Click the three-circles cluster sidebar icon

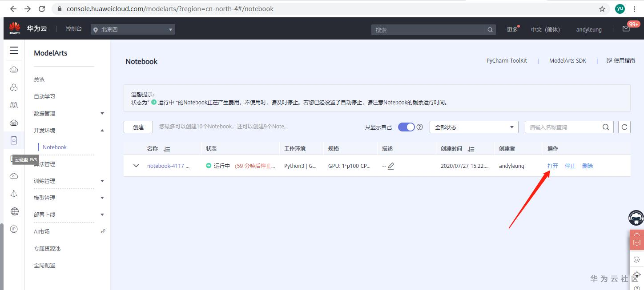click(14, 87)
